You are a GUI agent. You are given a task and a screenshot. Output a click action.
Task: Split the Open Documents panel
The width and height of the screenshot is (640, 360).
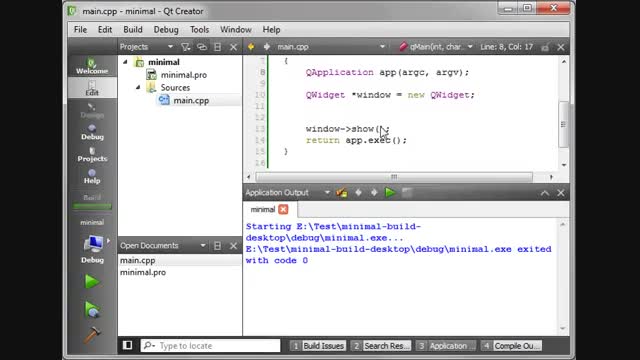pos(218,246)
